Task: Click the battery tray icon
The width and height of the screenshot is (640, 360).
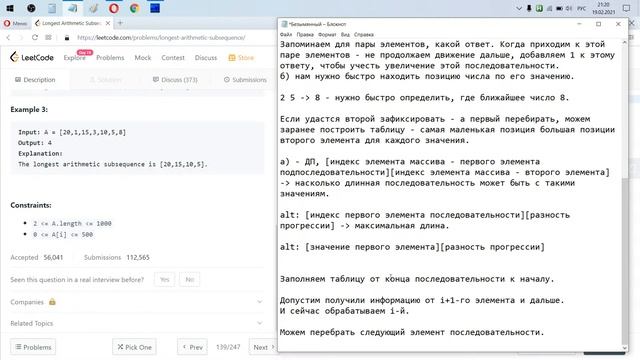Action: (x=560, y=8)
